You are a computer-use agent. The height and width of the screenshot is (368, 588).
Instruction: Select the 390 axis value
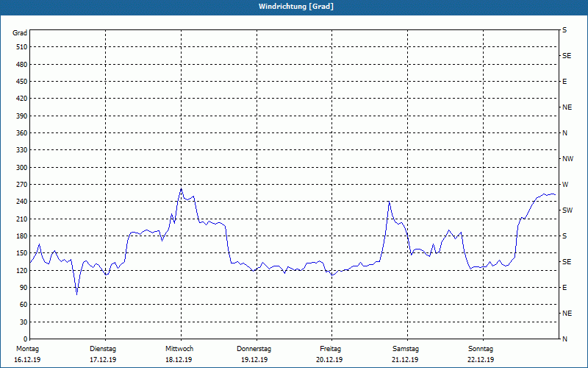pyautogui.click(x=22, y=116)
